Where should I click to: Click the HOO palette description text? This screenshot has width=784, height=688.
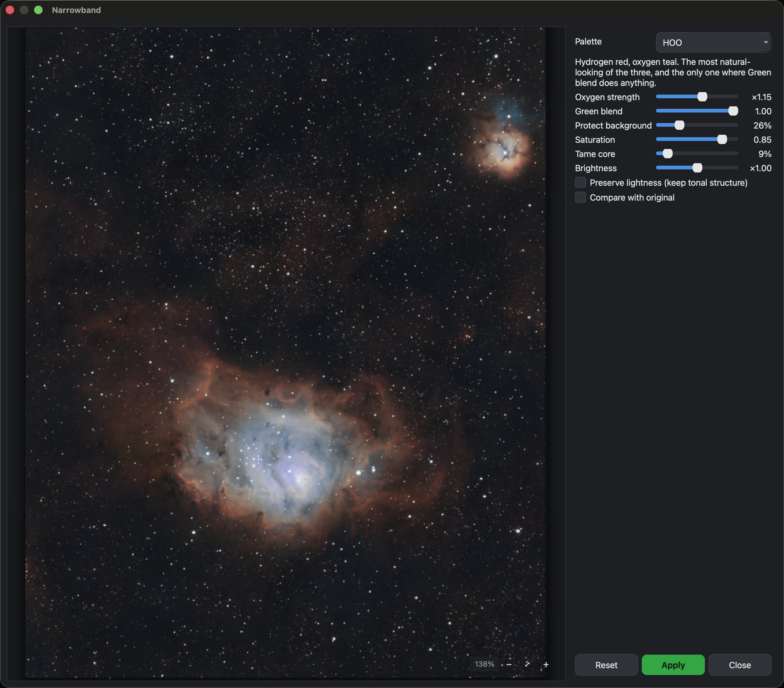click(x=673, y=72)
